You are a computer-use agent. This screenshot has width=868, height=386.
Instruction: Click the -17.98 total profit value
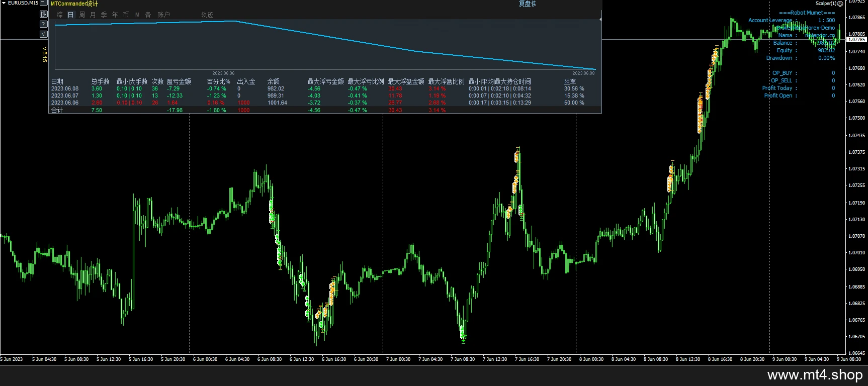(x=175, y=110)
